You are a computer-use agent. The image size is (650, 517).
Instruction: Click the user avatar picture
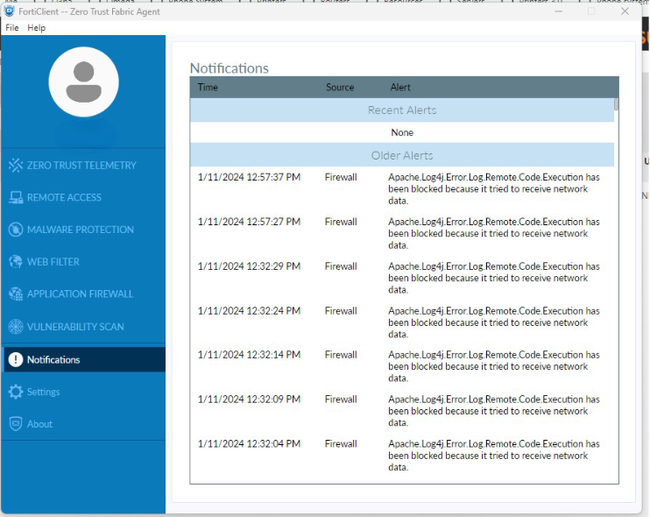pos(84,82)
